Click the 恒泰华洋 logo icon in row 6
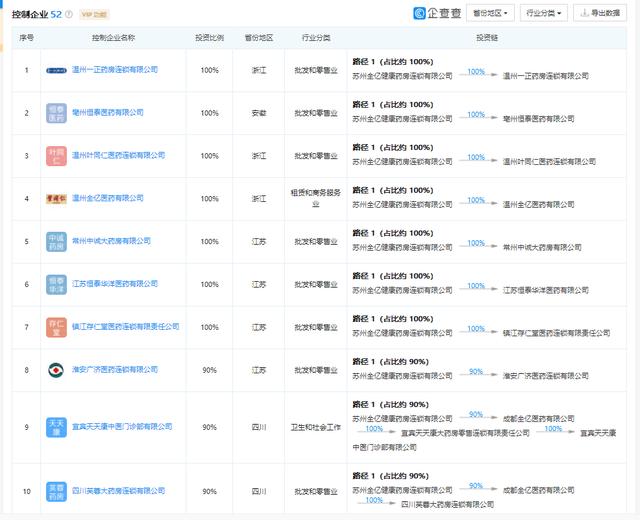Screen dimensions: 640x520 point(56,284)
